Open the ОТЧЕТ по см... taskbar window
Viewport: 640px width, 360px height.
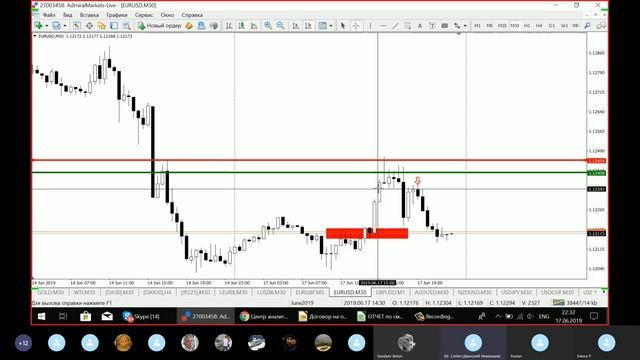click(x=380, y=316)
